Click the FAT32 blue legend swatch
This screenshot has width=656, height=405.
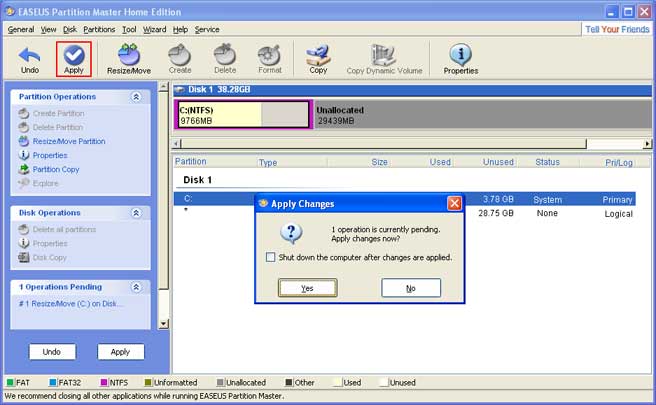pos(53,382)
